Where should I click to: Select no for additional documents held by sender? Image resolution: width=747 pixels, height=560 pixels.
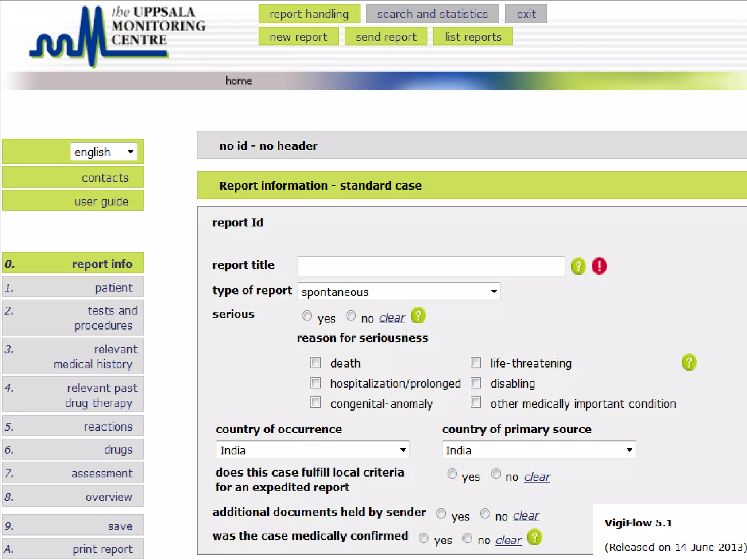click(485, 513)
